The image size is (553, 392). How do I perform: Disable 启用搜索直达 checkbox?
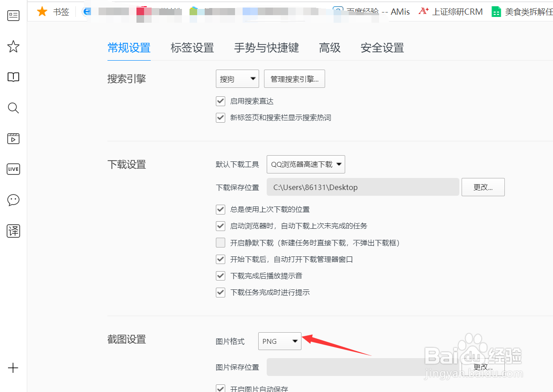coord(220,101)
